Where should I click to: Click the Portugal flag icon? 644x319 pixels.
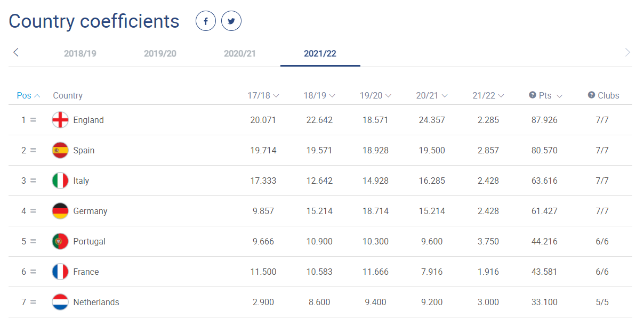point(60,241)
